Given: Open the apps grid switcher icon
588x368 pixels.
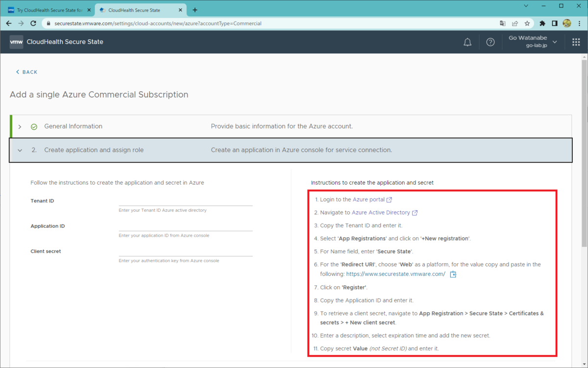Looking at the screenshot, I should 576,42.
